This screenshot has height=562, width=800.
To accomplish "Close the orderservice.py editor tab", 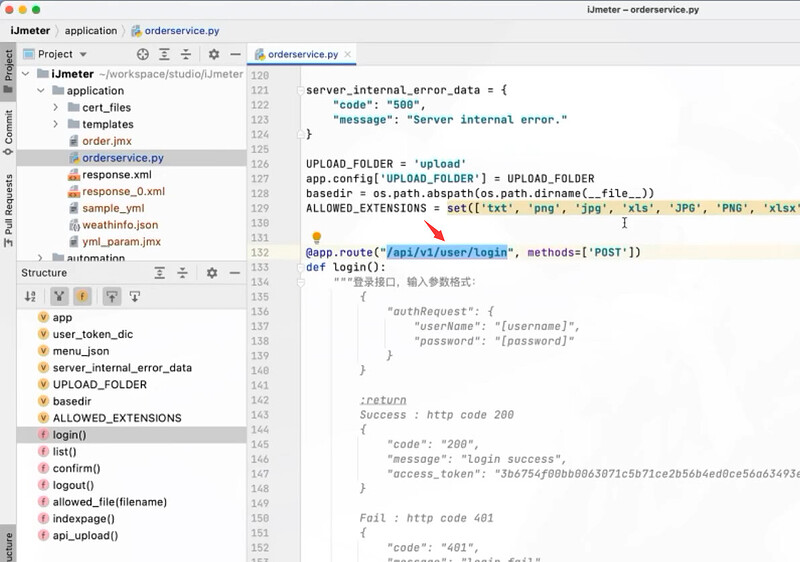I will (347, 54).
